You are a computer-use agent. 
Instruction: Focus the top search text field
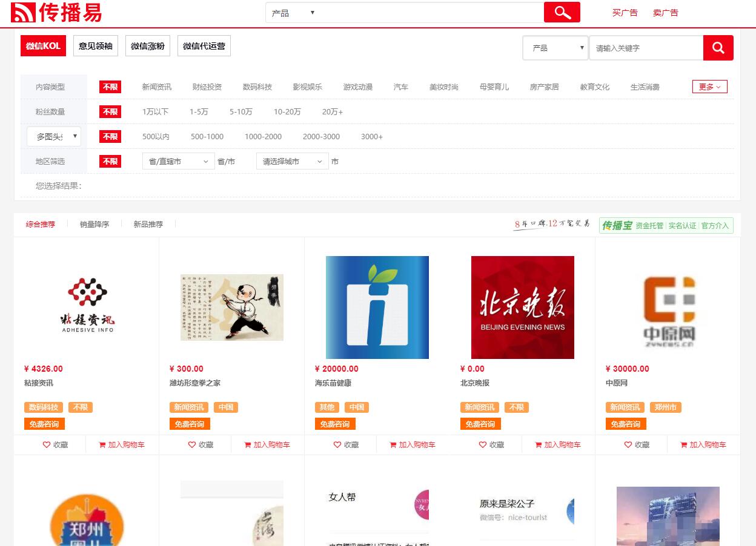pos(432,13)
